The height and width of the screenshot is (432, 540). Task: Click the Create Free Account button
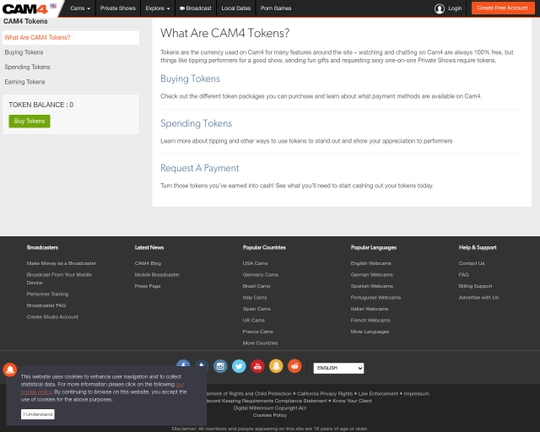coord(502,8)
